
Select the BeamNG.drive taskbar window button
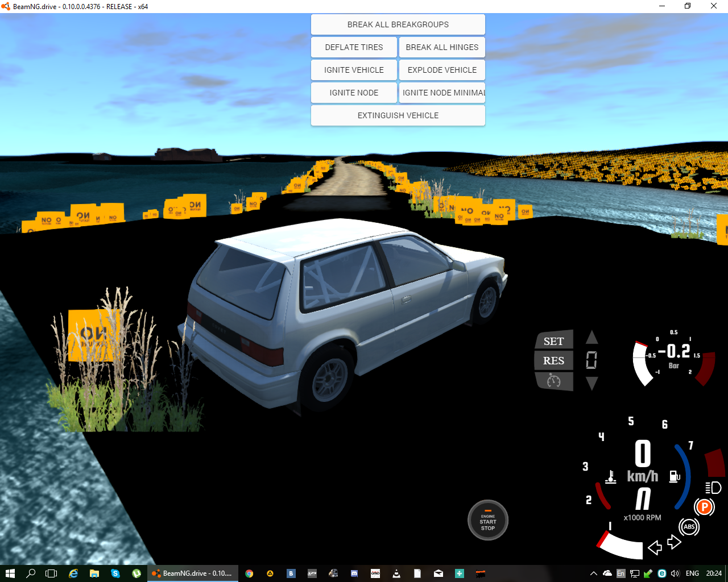[192, 573]
